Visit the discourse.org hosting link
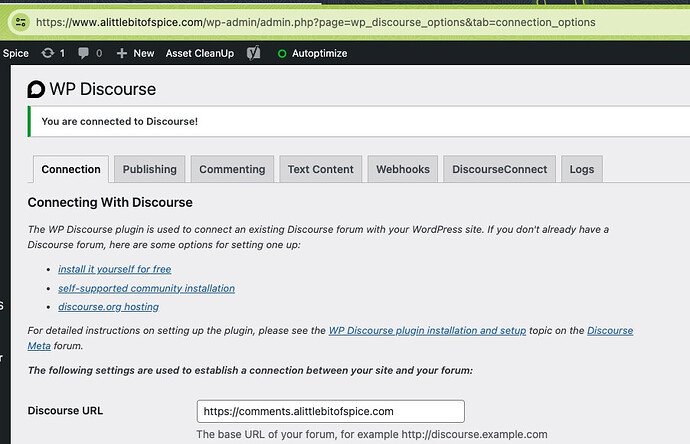Image resolution: width=690 pixels, height=444 pixels. click(109, 307)
